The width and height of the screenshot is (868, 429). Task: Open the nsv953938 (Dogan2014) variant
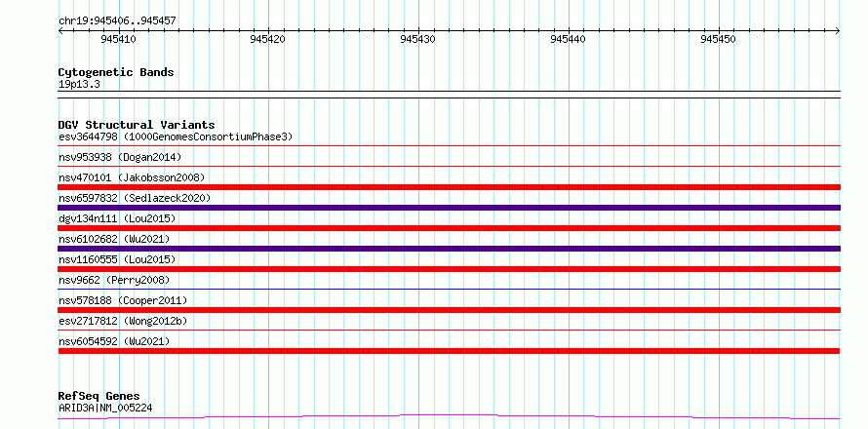120,157
